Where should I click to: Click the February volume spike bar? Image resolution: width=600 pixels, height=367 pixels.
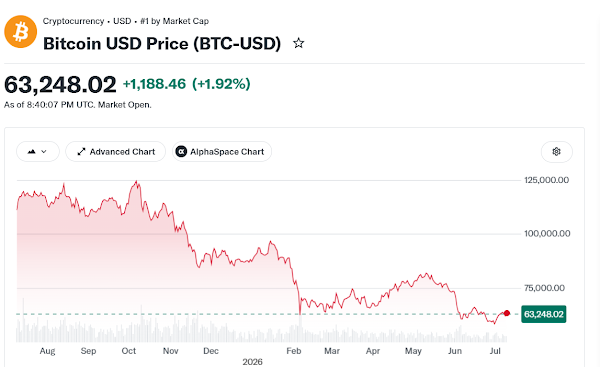300,327
